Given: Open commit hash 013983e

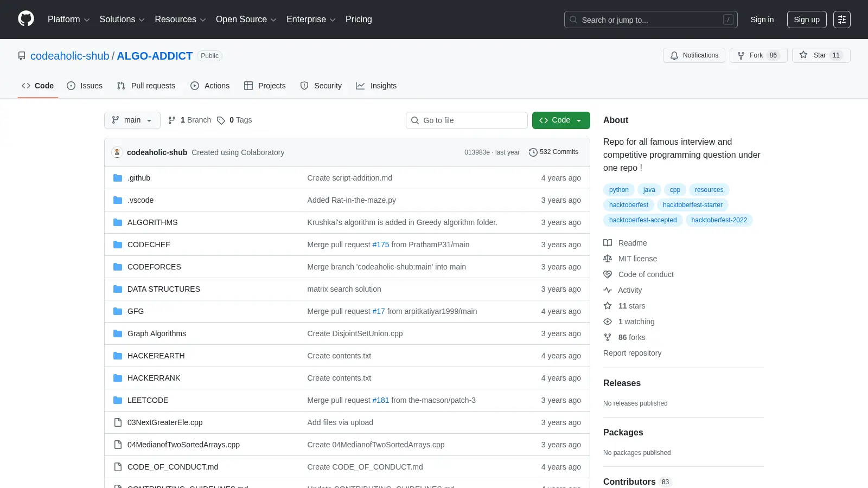Looking at the screenshot, I should point(477,152).
